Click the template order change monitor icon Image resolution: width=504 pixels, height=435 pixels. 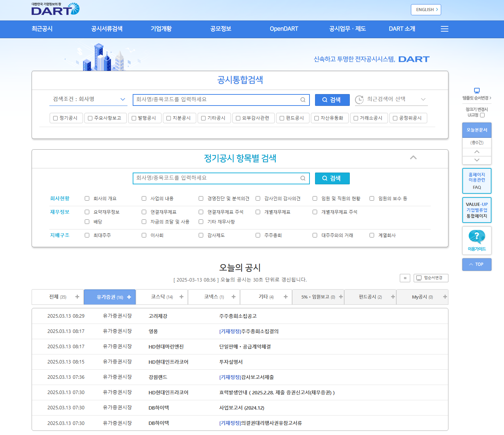tap(477, 91)
